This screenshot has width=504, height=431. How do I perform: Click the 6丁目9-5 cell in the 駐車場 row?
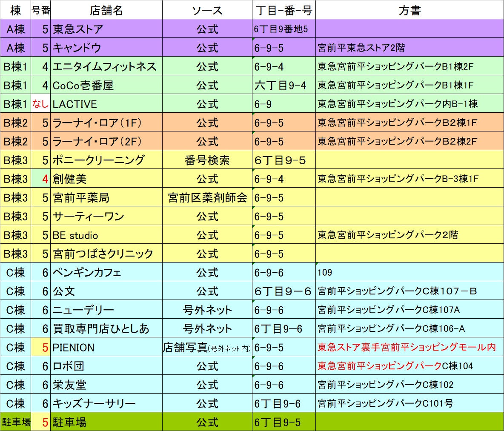pos(284,421)
